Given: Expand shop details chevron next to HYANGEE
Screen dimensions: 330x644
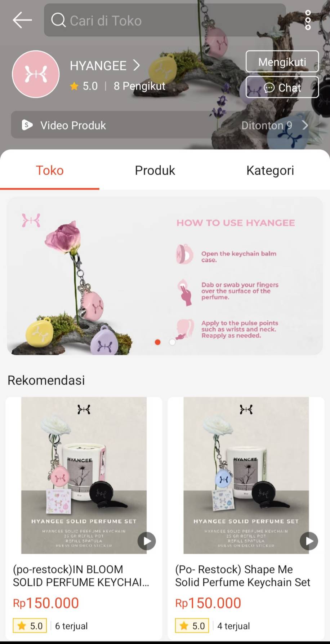Looking at the screenshot, I should [x=136, y=66].
